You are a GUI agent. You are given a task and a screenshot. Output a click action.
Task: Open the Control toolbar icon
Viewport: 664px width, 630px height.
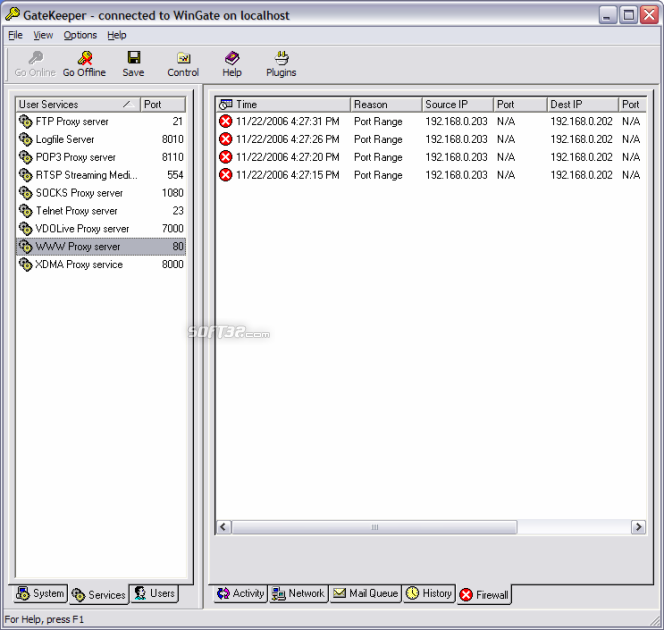coord(183,58)
